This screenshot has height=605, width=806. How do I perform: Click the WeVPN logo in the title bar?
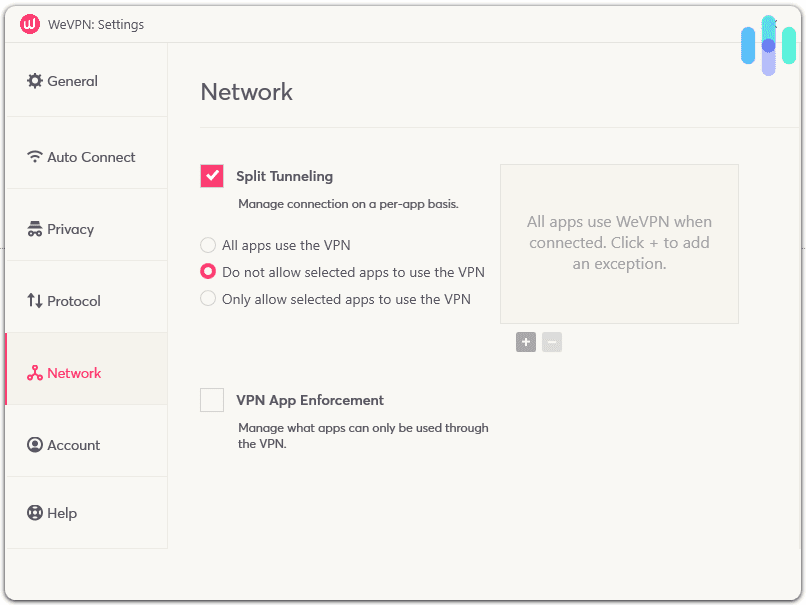(29, 22)
